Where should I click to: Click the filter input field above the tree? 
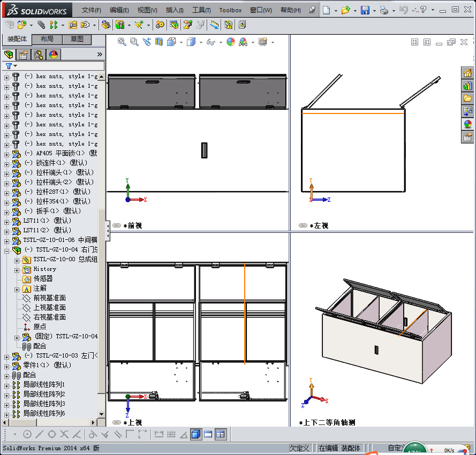pos(59,66)
